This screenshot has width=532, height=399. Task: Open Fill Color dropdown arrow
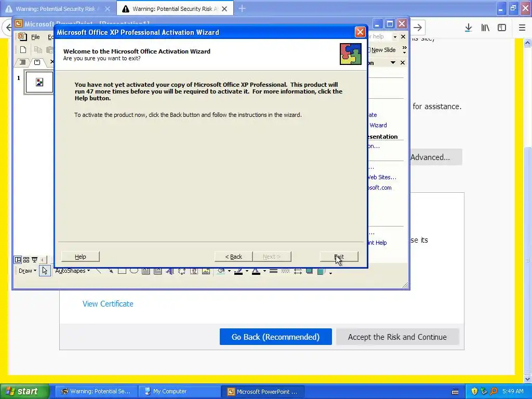pyautogui.click(x=229, y=271)
